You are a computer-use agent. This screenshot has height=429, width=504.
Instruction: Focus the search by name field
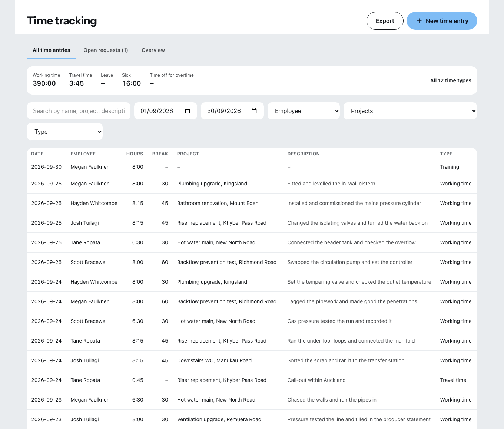(x=79, y=111)
